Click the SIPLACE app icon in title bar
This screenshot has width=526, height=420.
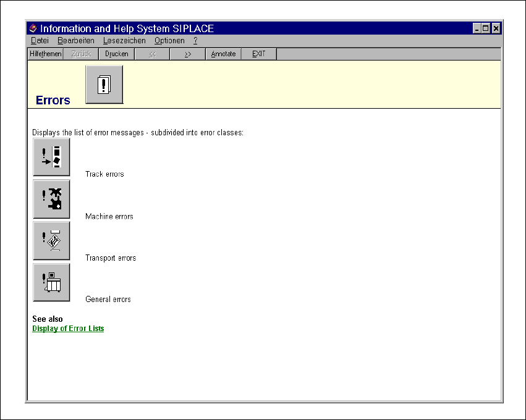click(33, 28)
